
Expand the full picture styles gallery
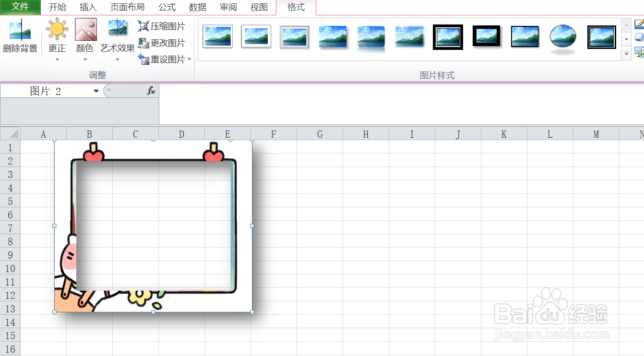tap(626, 54)
